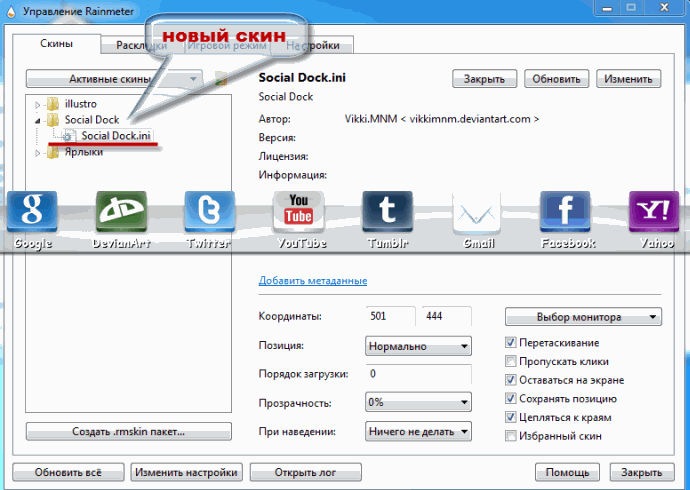
Task: Open the Tumblr dock icon
Action: (x=387, y=212)
